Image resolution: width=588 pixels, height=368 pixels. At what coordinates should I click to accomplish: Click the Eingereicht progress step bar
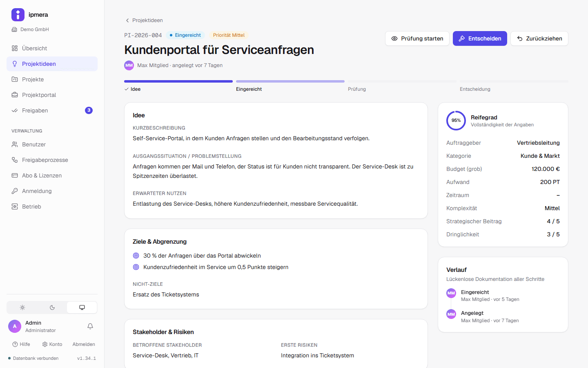pyautogui.click(x=290, y=81)
